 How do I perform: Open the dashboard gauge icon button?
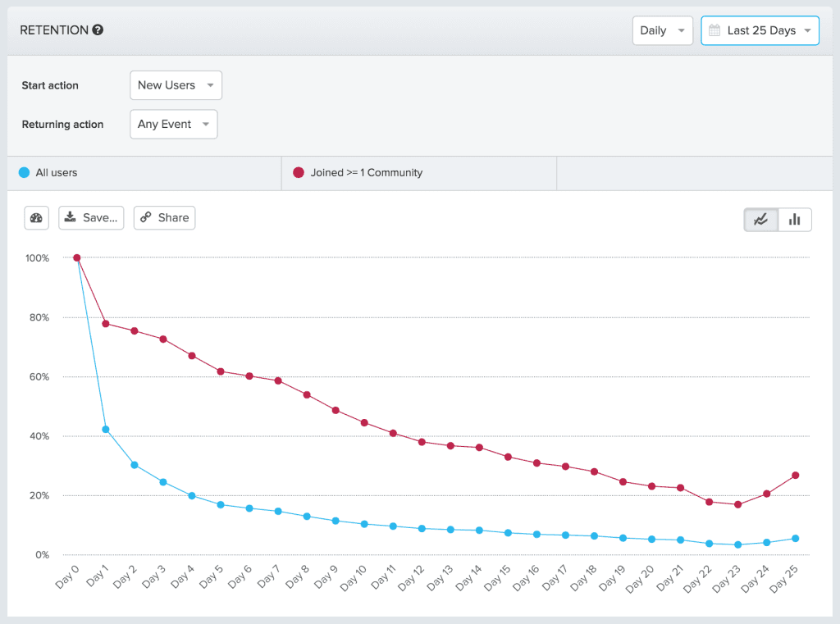click(37, 218)
